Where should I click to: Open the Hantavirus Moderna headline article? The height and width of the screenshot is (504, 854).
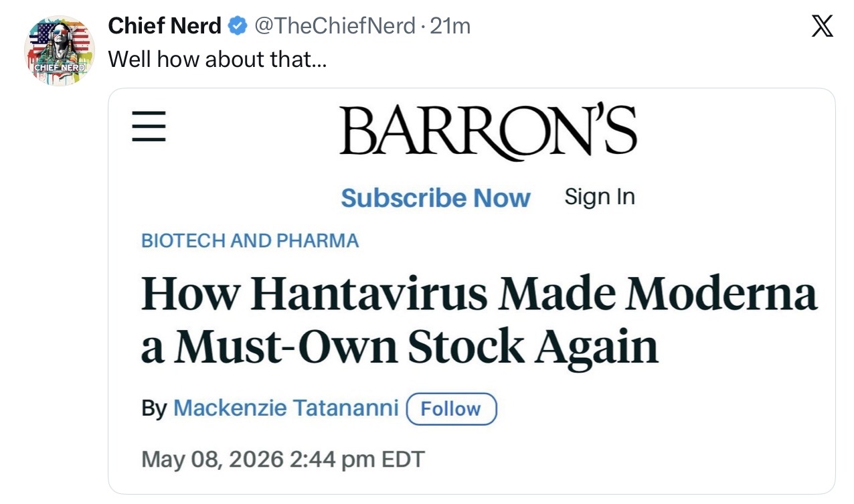(x=479, y=320)
